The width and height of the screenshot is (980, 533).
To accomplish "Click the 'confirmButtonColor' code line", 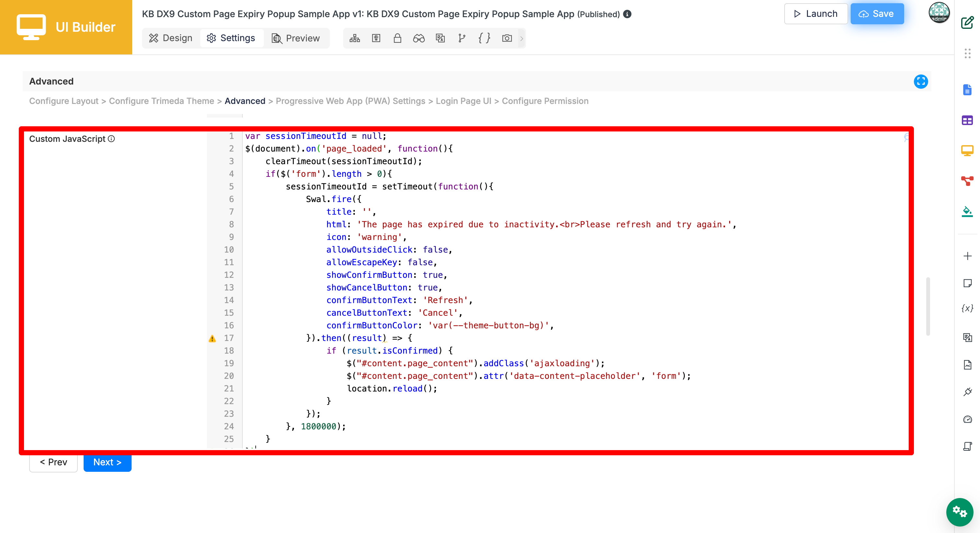I will [439, 325].
